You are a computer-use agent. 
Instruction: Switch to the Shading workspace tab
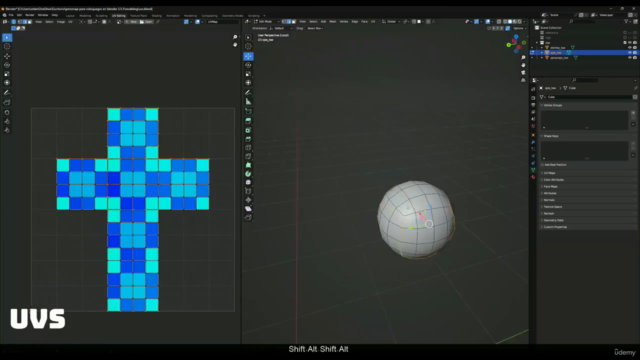pos(157,16)
